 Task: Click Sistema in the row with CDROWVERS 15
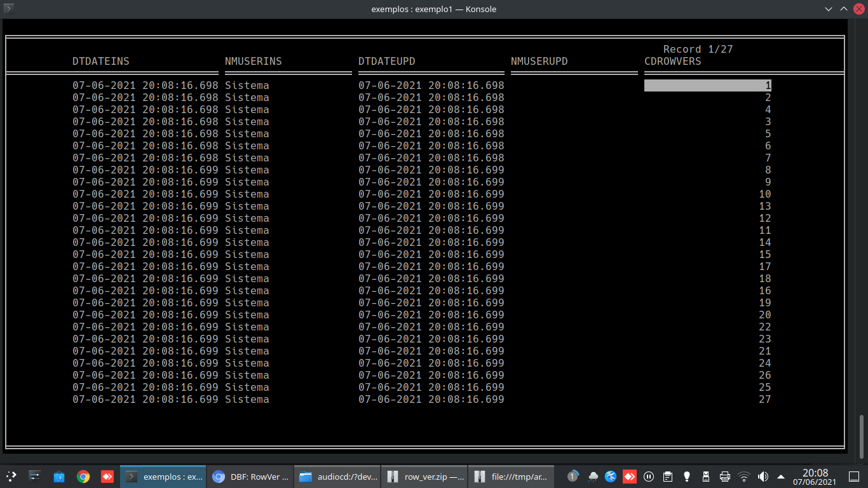tap(247, 254)
